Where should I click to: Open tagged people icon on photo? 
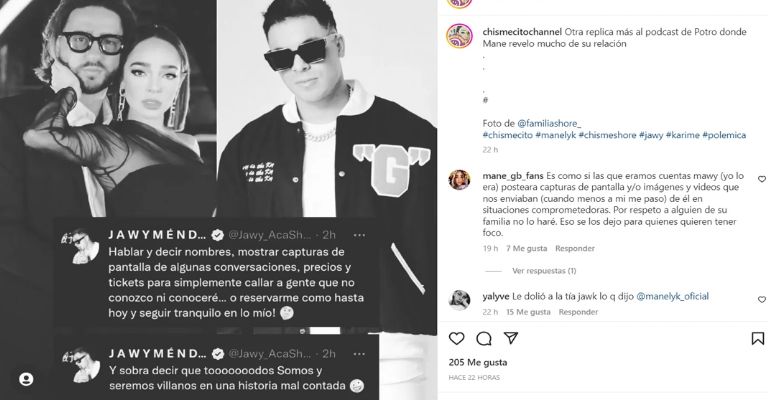[26, 379]
